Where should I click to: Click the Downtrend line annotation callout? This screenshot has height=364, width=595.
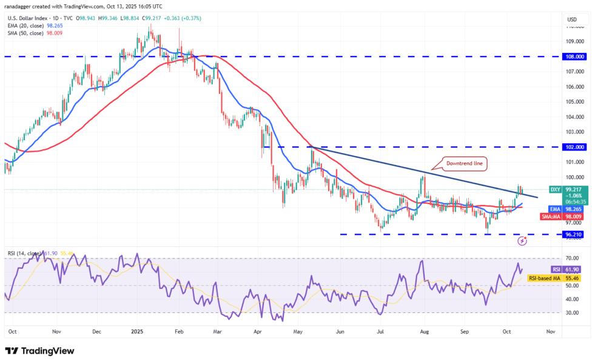466,163
